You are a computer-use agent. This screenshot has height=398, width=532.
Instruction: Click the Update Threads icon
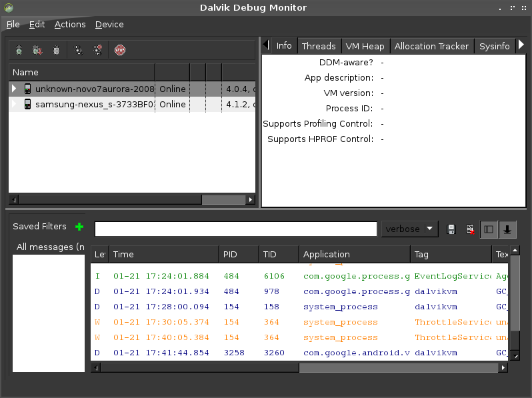point(79,50)
